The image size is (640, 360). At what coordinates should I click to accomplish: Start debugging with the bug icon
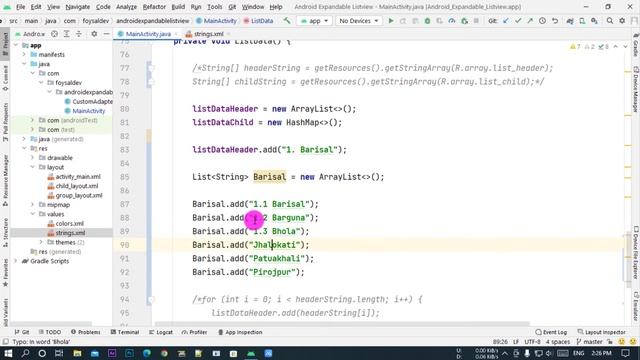point(427,21)
